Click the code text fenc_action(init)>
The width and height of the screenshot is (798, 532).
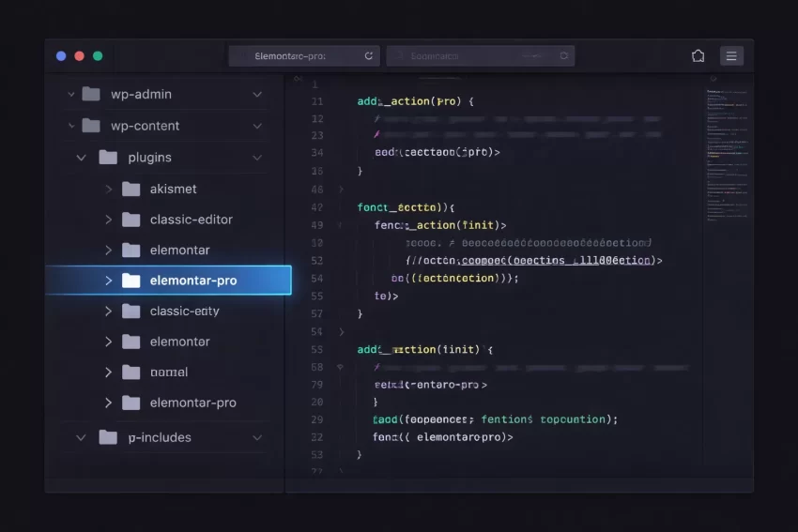440,225
